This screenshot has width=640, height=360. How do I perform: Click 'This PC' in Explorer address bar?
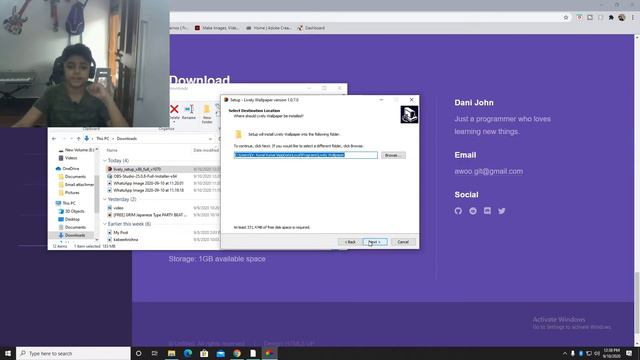coord(102,139)
